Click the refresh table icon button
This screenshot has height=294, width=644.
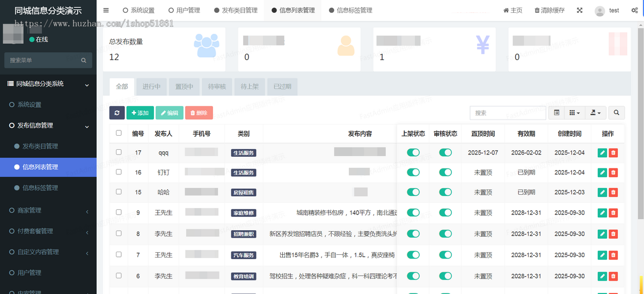[x=117, y=113]
